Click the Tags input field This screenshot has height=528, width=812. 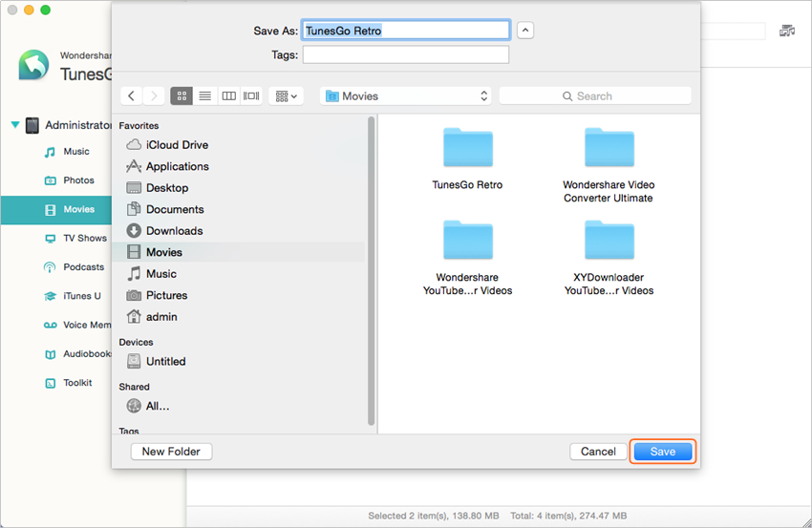coord(406,55)
